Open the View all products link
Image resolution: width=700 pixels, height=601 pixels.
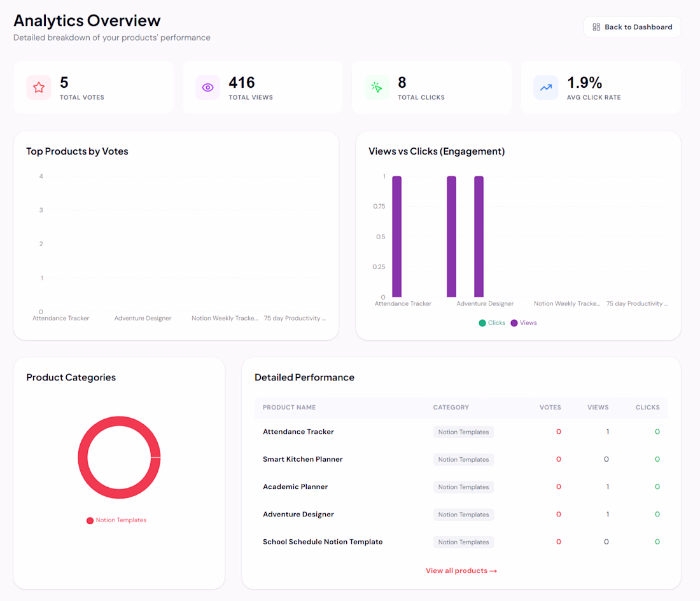[461, 570]
